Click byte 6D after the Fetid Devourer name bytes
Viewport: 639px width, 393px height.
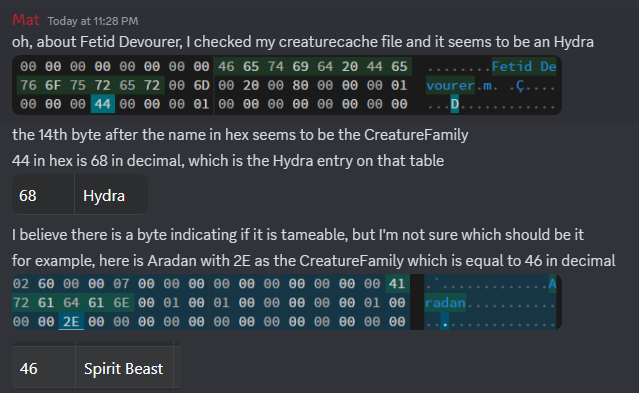[201, 85]
